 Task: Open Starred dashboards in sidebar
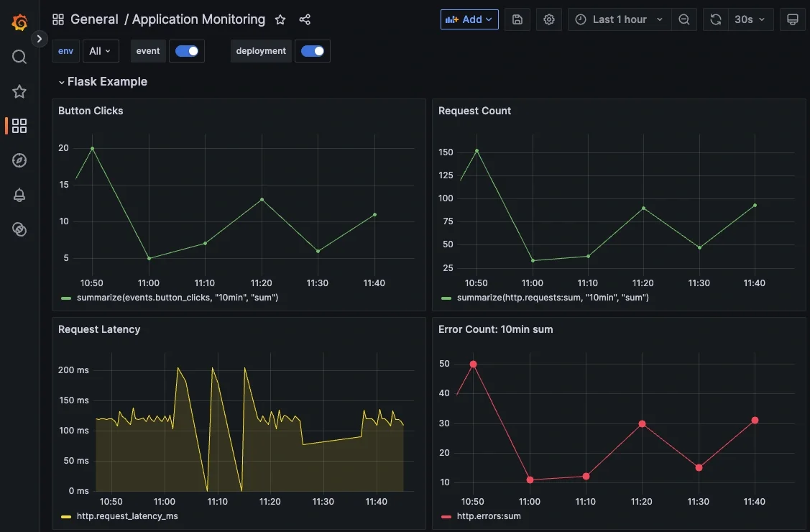tap(19, 91)
